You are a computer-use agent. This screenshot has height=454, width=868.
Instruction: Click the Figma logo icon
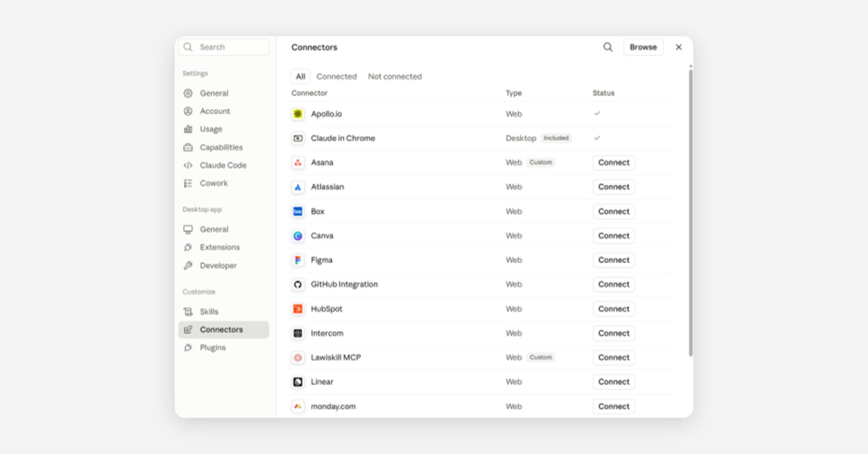click(x=298, y=260)
